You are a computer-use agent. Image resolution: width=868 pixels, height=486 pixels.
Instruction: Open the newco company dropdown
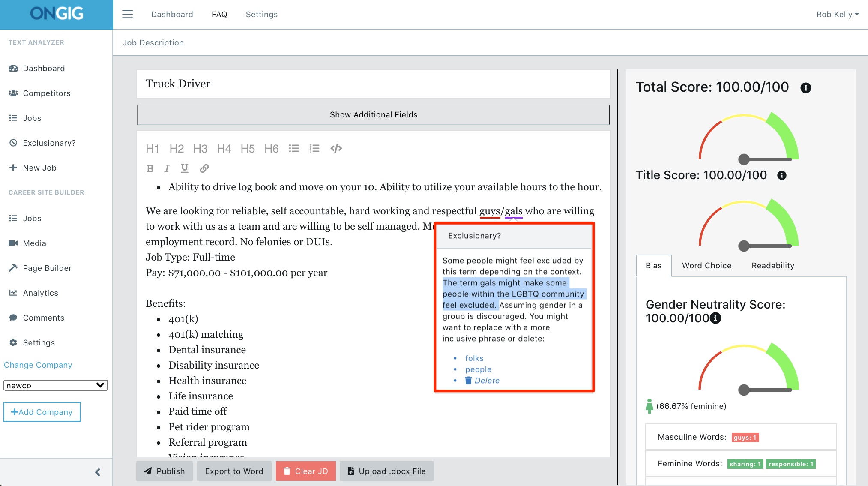[x=55, y=385]
